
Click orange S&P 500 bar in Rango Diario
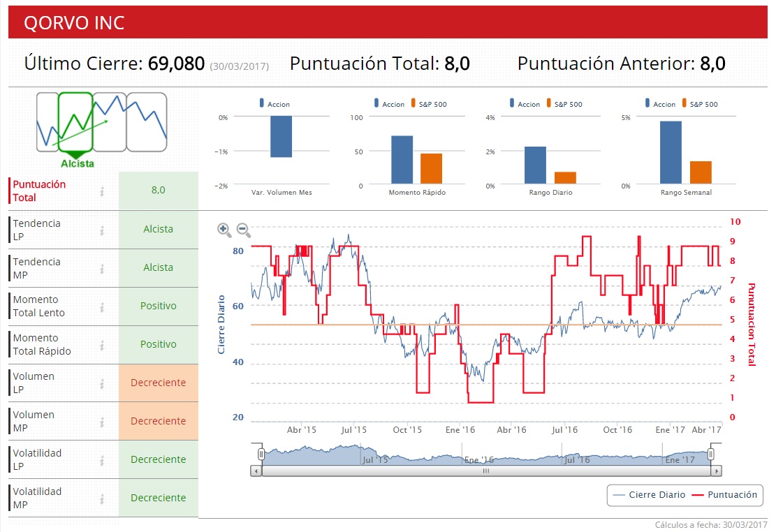click(565, 178)
